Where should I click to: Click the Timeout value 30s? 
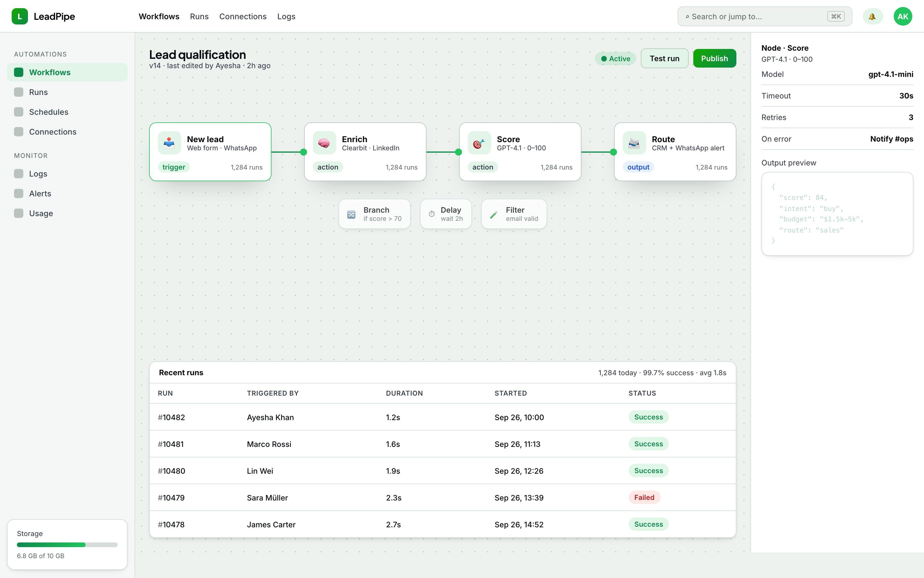(906, 96)
